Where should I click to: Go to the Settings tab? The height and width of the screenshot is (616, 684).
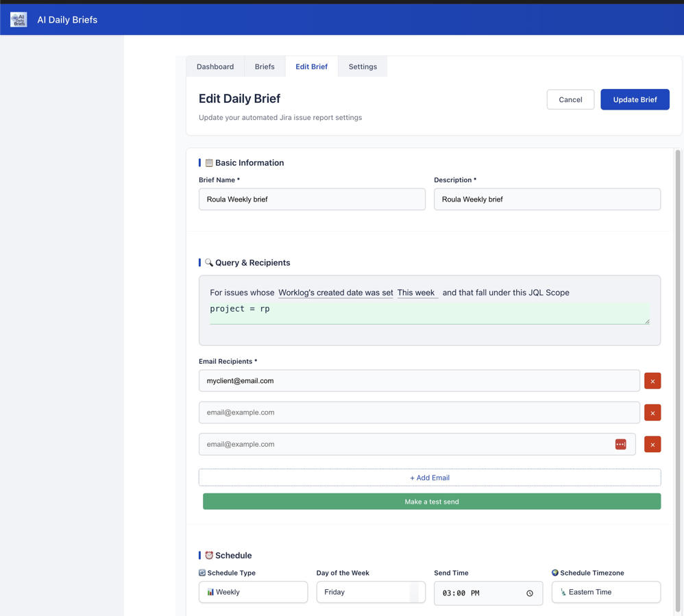point(363,66)
